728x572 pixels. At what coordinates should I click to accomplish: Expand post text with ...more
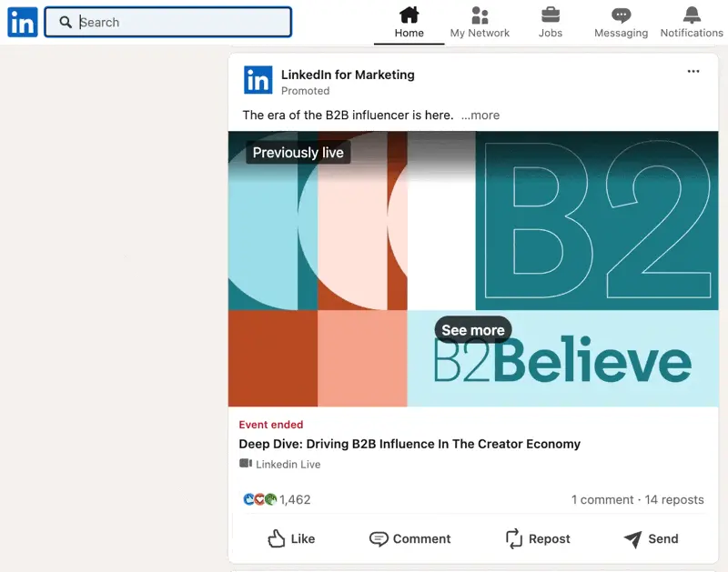click(x=480, y=115)
